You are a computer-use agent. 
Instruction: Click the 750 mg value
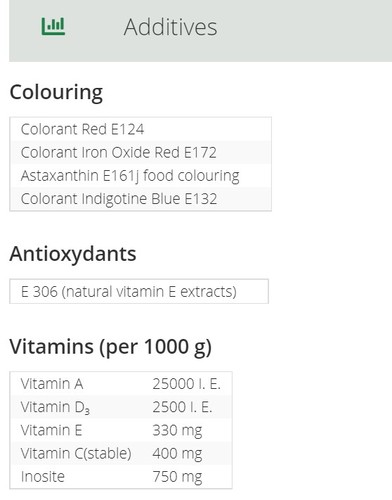pos(177,477)
